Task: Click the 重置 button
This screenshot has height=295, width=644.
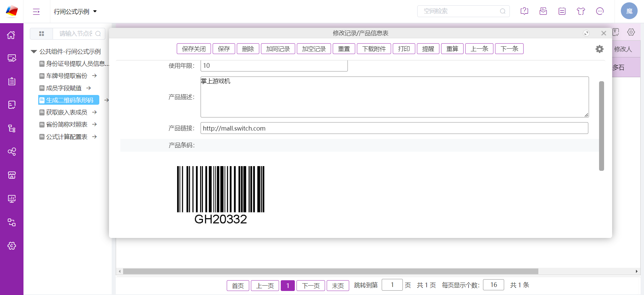Action: point(344,49)
